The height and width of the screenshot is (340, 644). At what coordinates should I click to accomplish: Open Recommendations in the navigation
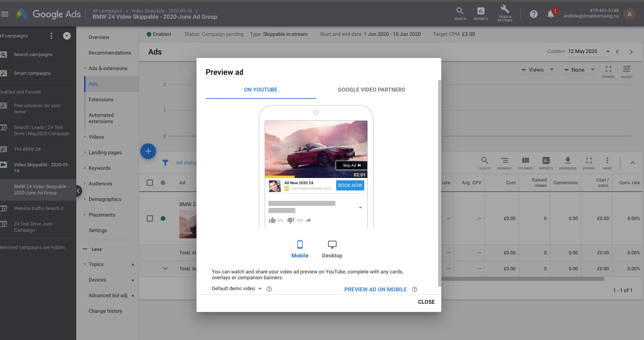[x=110, y=53]
